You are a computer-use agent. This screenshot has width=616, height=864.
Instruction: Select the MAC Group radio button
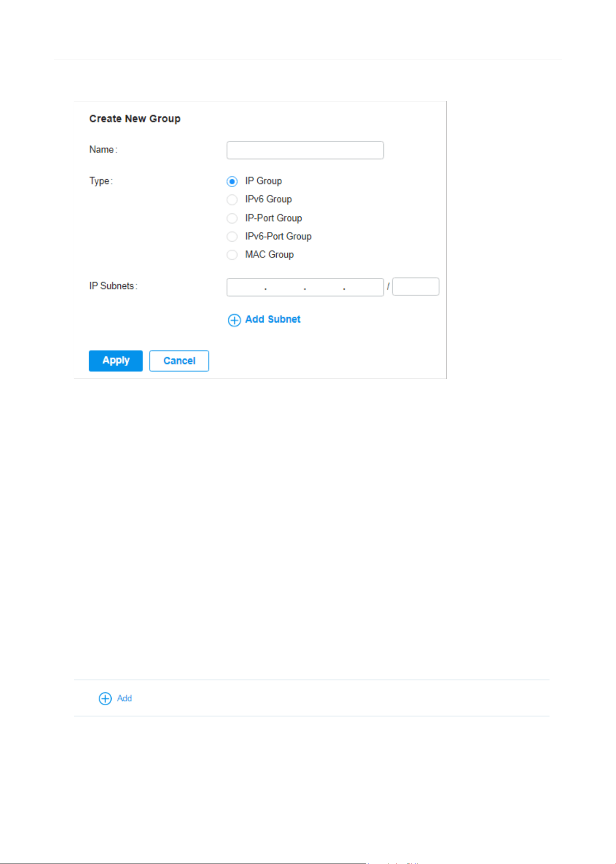pyautogui.click(x=232, y=255)
